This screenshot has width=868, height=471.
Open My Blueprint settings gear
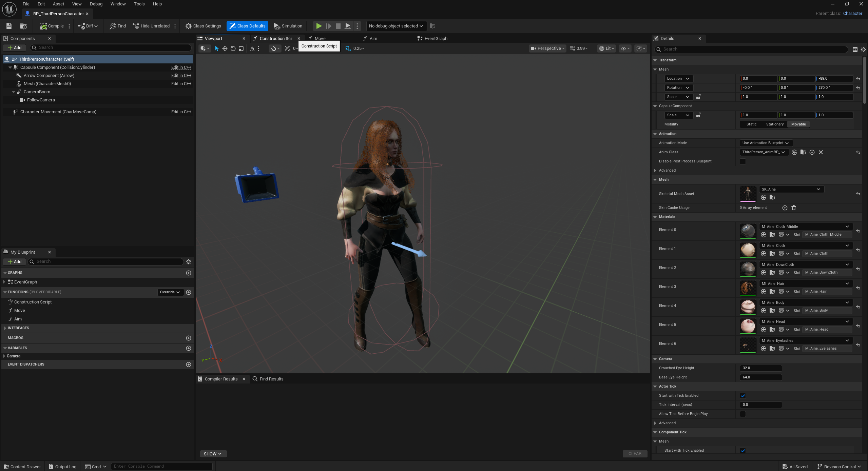tap(189, 262)
